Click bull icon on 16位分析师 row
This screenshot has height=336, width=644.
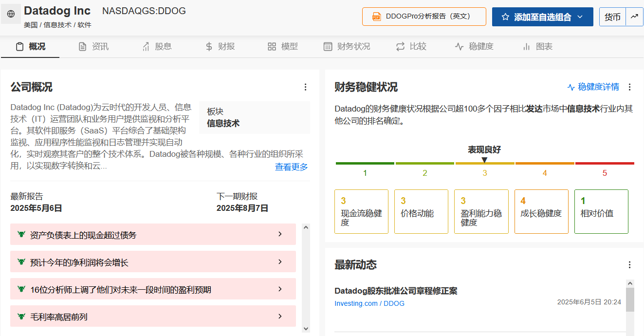tap(21, 289)
